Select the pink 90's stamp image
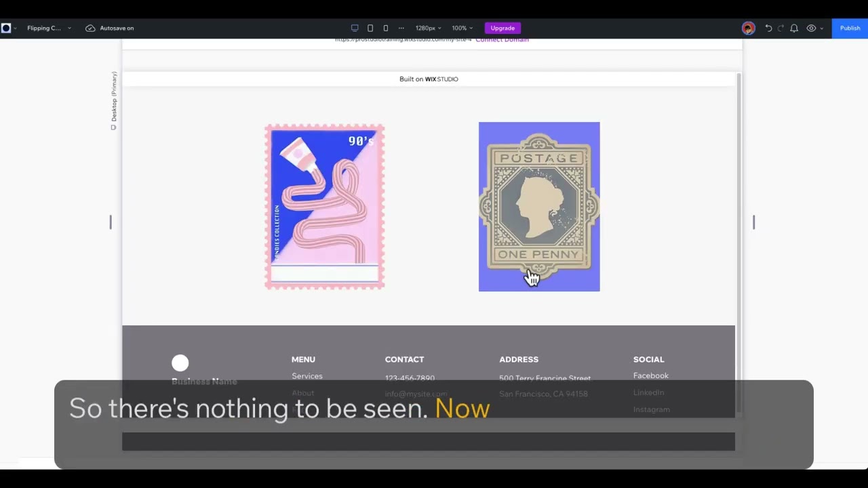This screenshot has height=488, width=868. pyautogui.click(x=325, y=207)
